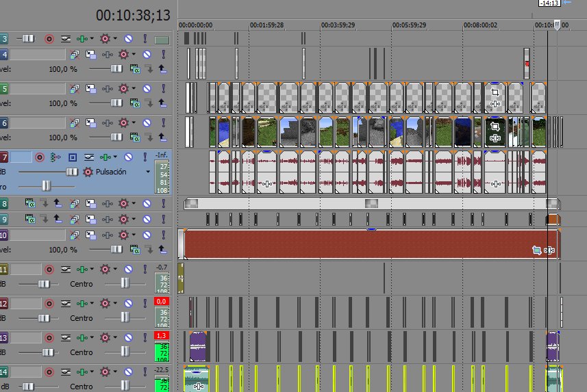Expand automation settings arrow on track 14
The height and width of the screenshot is (392, 587).
115,371
